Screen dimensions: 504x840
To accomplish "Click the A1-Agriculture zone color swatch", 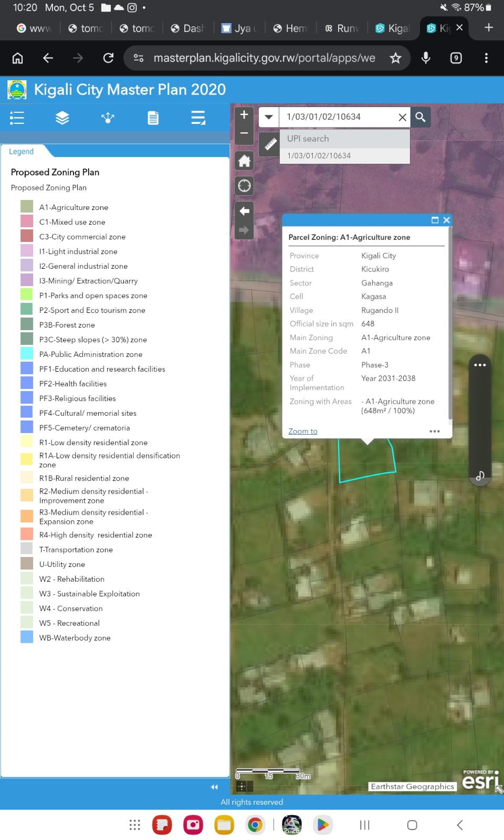I will pos(27,207).
